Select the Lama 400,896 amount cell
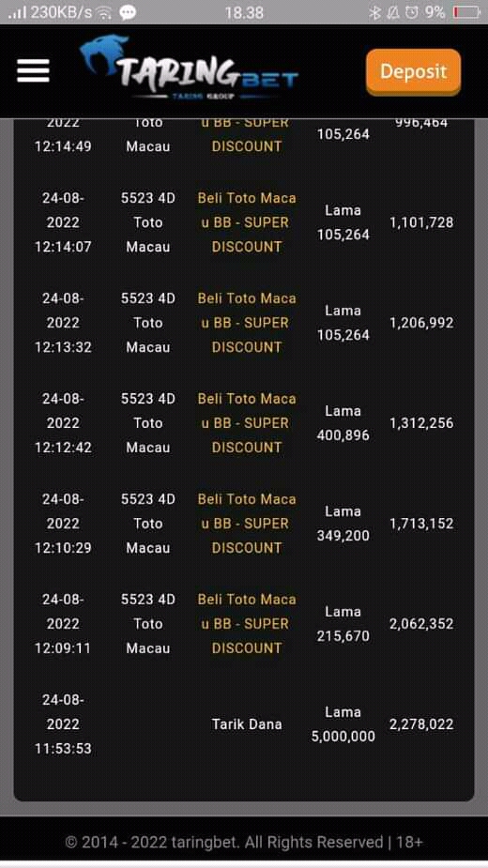Viewport: 488px width, 868px height. tap(343, 423)
